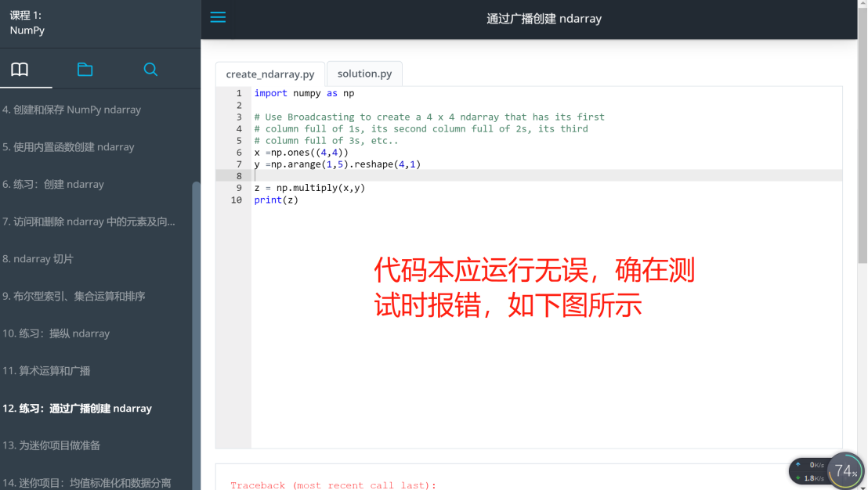Image resolution: width=868 pixels, height=490 pixels.
Task: Select lesson '14. 迷你项目：均值标准化和数据分离'
Action: coord(86,483)
